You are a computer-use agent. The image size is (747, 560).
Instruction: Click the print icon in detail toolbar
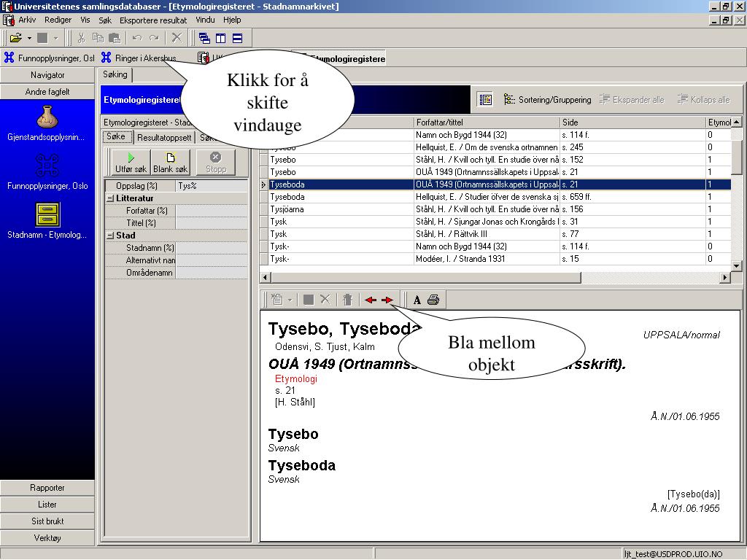coord(433,300)
